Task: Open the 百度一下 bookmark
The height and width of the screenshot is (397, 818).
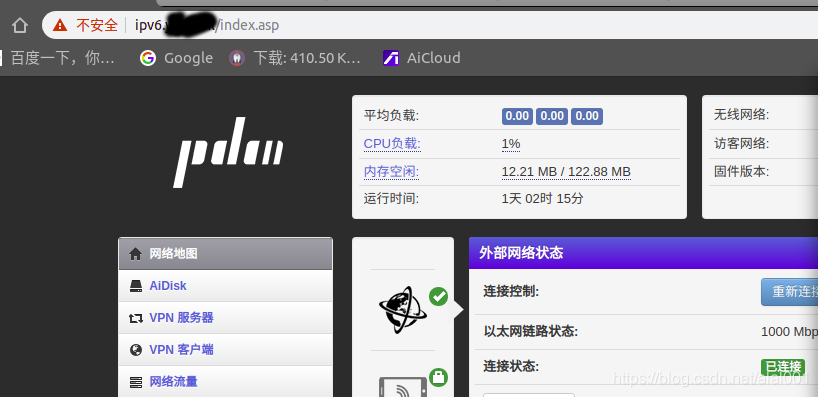Action: point(57,58)
